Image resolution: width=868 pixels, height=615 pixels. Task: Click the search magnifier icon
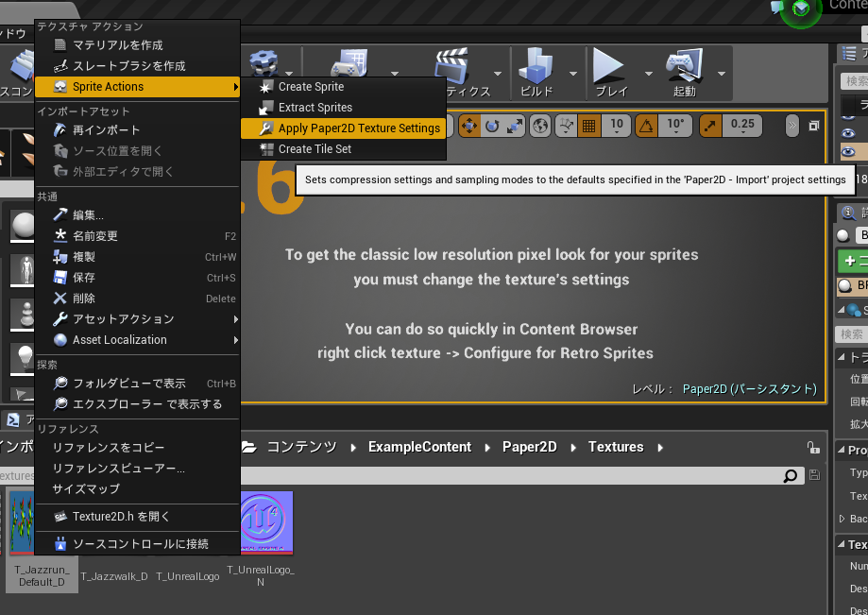(x=791, y=475)
